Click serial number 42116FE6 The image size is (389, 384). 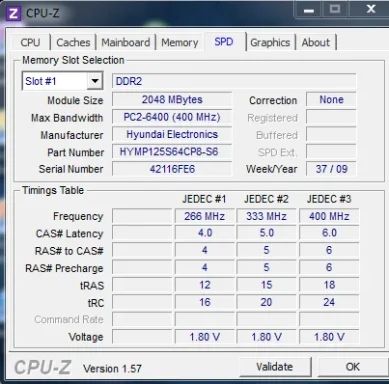[x=172, y=169]
